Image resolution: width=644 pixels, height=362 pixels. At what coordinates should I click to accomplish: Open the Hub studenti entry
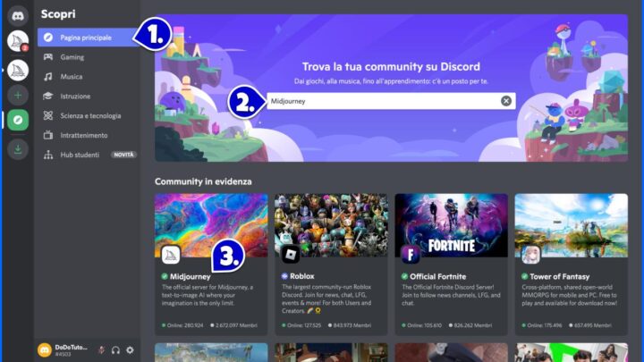click(x=89, y=155)
